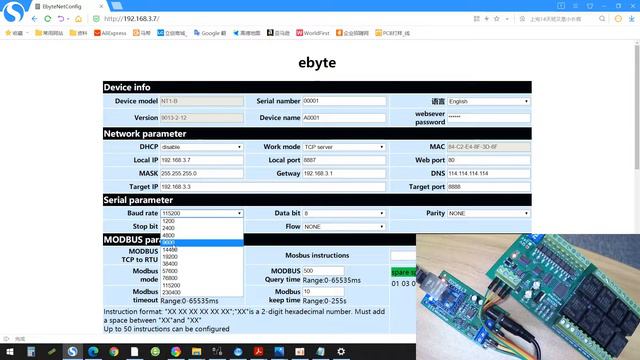Open the download arrow icon in toolbar
Screen dimensions: 640x360
(632, 19)
